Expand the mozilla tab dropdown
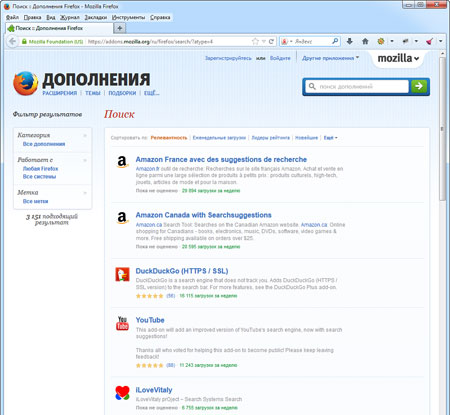Image resolution: width=450 pixels, height=415 pixels. [x=398, y=58]
